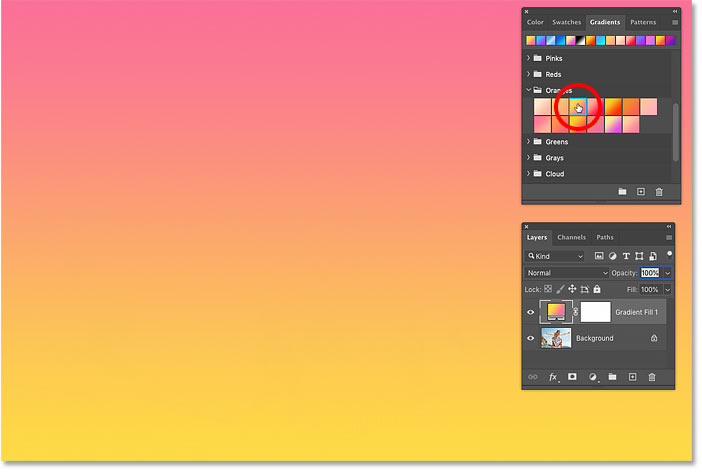Screen dimensions: 702x472
Task: Expand the Reds gradient folder
Action: click(528, 74)
